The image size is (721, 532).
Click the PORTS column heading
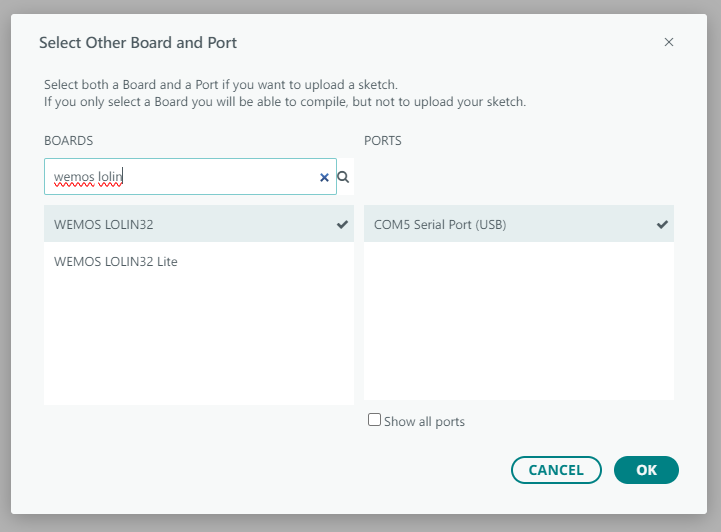[383, 141]
